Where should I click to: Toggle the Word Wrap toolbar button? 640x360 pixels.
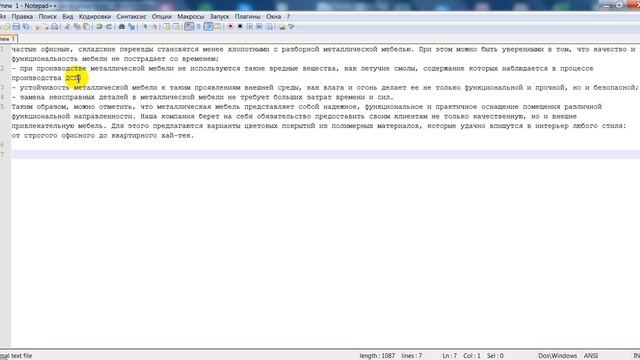pos(189,27)
